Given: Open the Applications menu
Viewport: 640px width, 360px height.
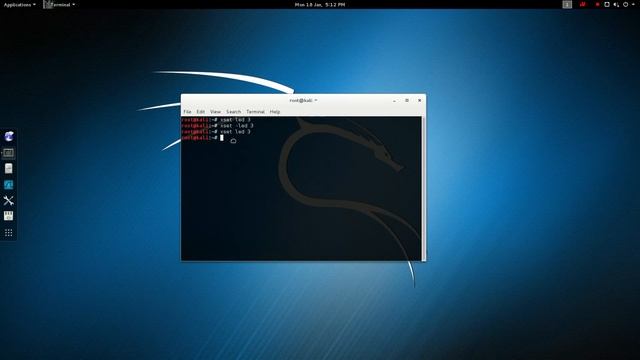Looking at the screenshot, I should point(19,4).
